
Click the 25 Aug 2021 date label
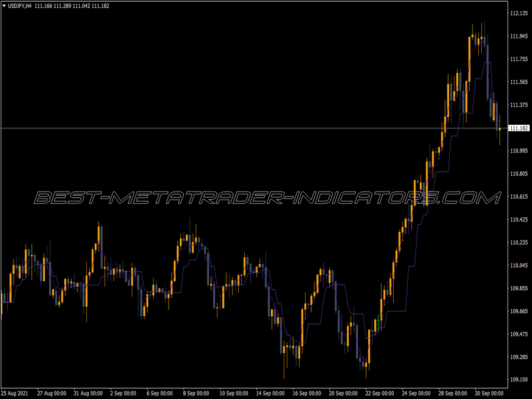tap(15, 393)
